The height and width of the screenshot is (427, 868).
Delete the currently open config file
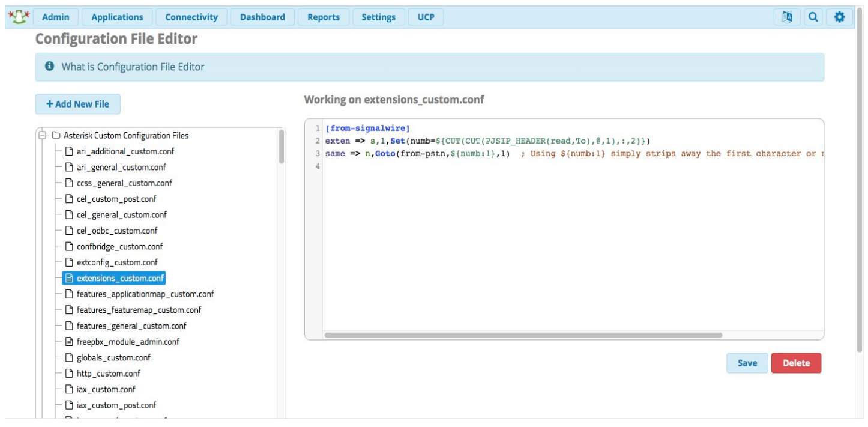pyautogui.click(x=797, y=362)
